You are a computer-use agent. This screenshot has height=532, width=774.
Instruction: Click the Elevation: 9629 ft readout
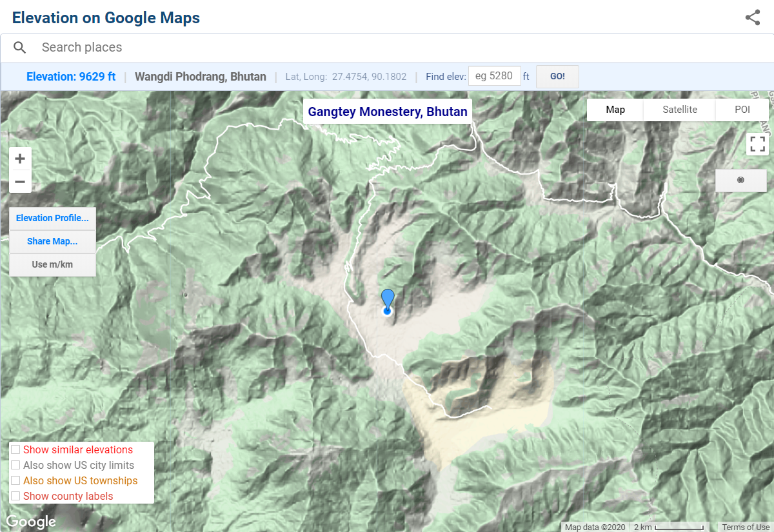coord(71,76)
